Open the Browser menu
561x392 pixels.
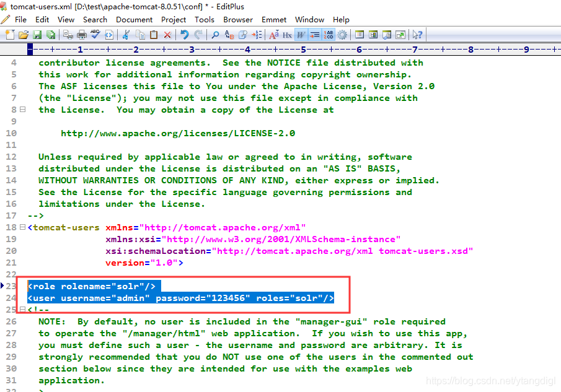pos(238,20)
